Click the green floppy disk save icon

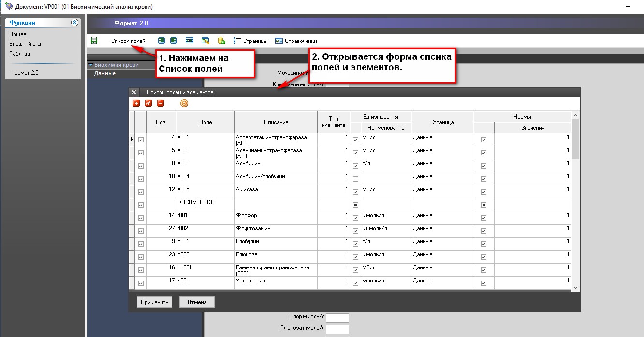point(94,41)
